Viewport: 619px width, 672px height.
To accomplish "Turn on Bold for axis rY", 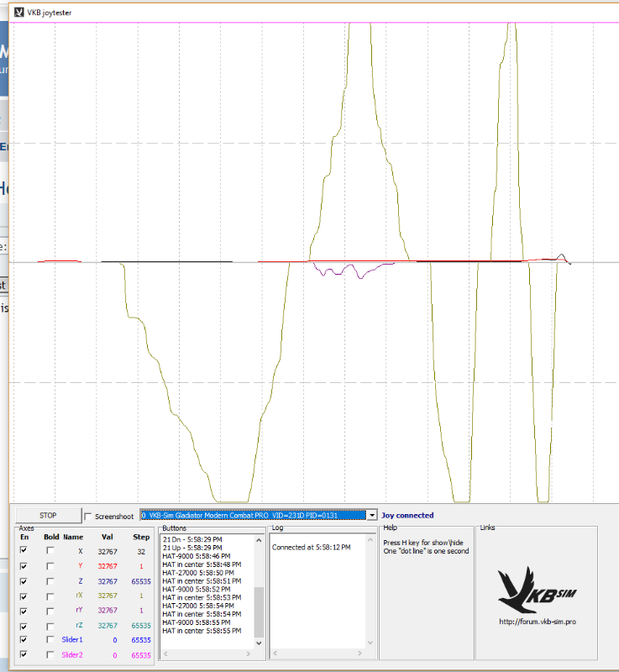I will point(50,612).
